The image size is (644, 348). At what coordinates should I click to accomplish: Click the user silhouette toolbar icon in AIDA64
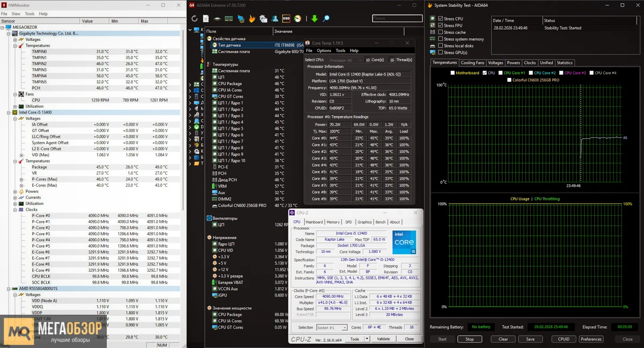(275, 19)
